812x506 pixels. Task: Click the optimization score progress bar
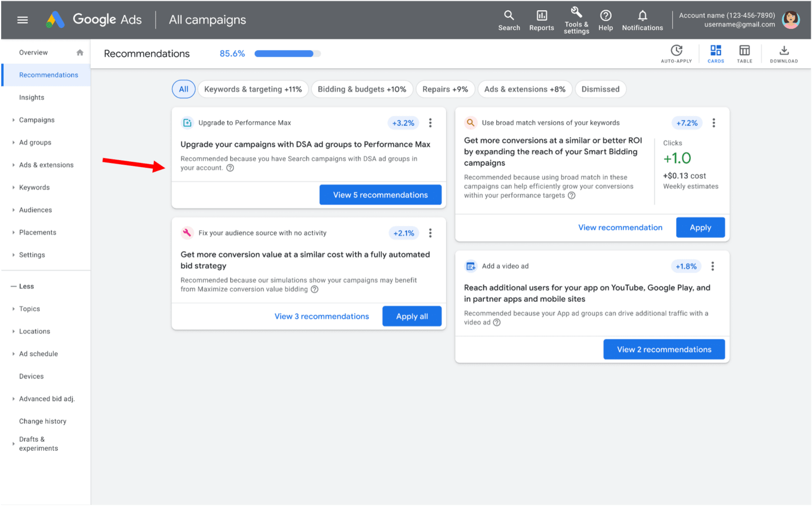coord(288,54)
